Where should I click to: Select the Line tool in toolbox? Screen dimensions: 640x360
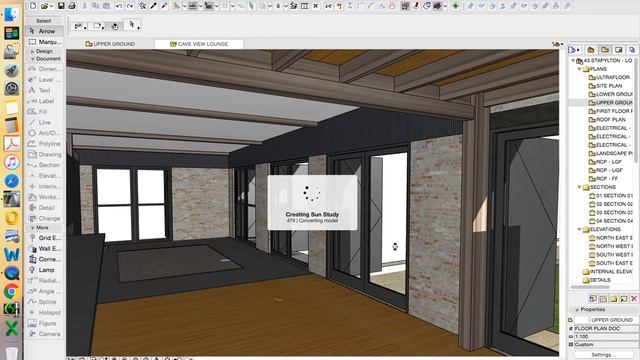44,122
